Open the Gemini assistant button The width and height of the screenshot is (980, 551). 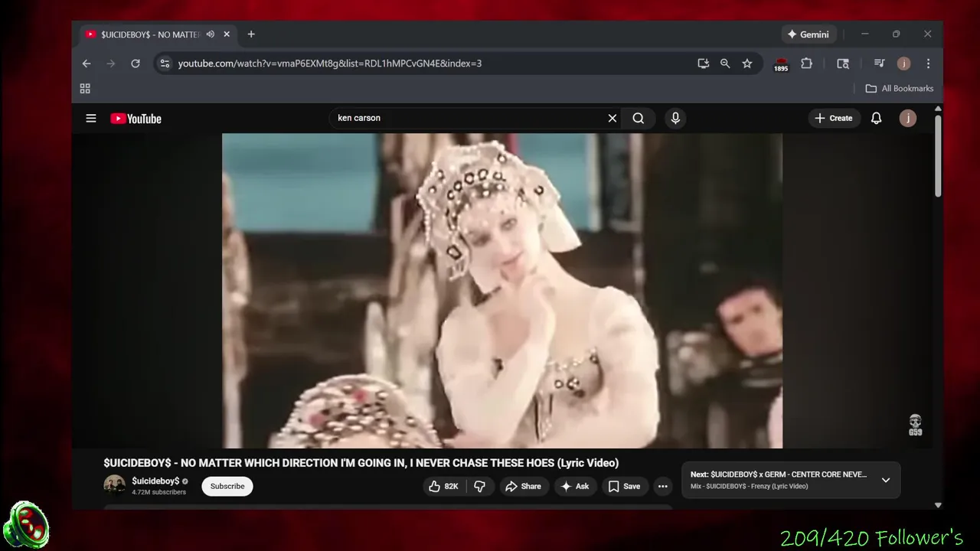coord(808,34)
